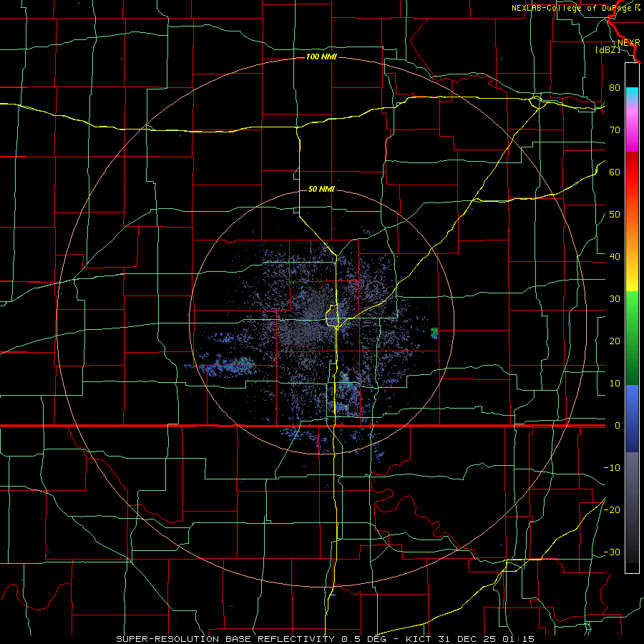The width and height of the screenshot is (644, 644).
Task: Click the 50 value on dBZ scale
Action: click(x=615, y=215)
